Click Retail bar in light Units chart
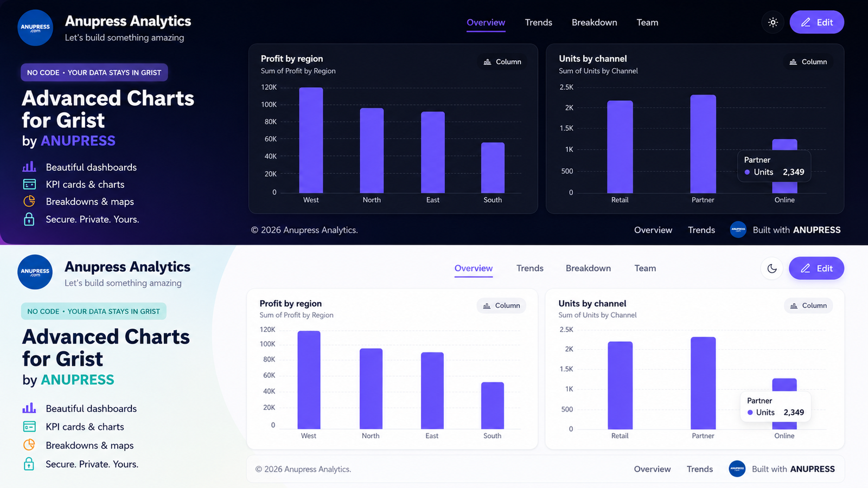This screenshot has height=488, width=868. [620, 386]
